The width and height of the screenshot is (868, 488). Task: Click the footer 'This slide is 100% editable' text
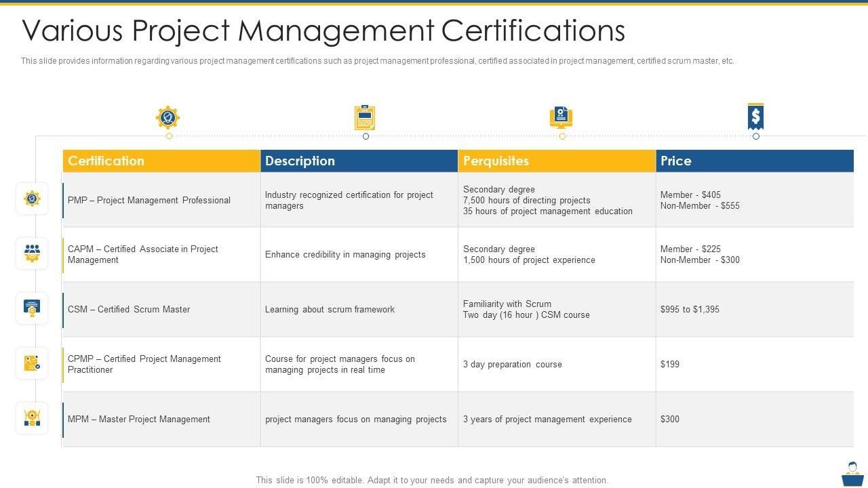(432, 480)
